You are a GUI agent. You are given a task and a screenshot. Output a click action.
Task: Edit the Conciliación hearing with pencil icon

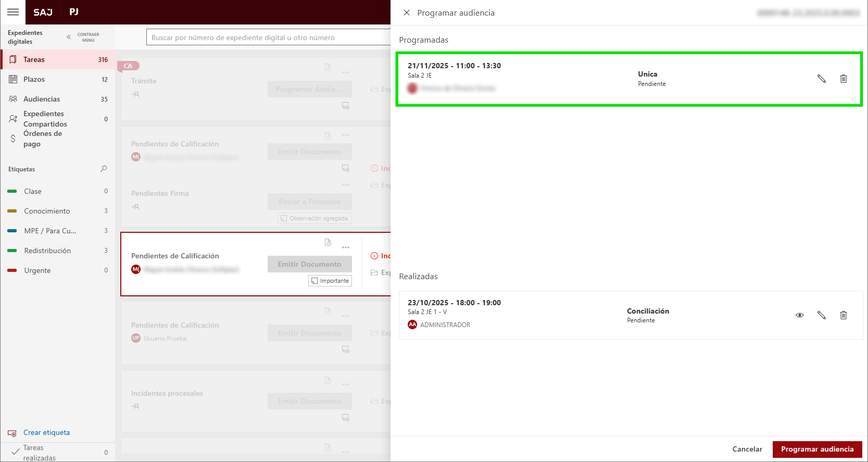tap(821, 315)
